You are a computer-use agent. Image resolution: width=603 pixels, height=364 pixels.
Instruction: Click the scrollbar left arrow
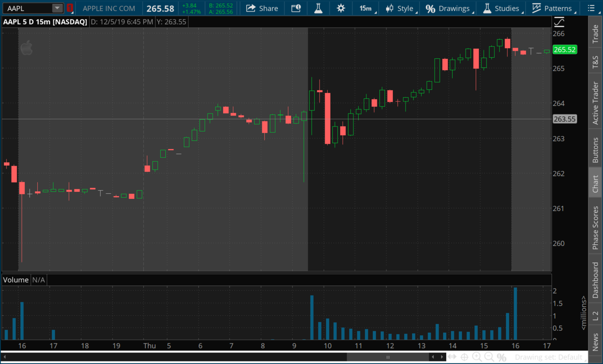click(4, 357)
